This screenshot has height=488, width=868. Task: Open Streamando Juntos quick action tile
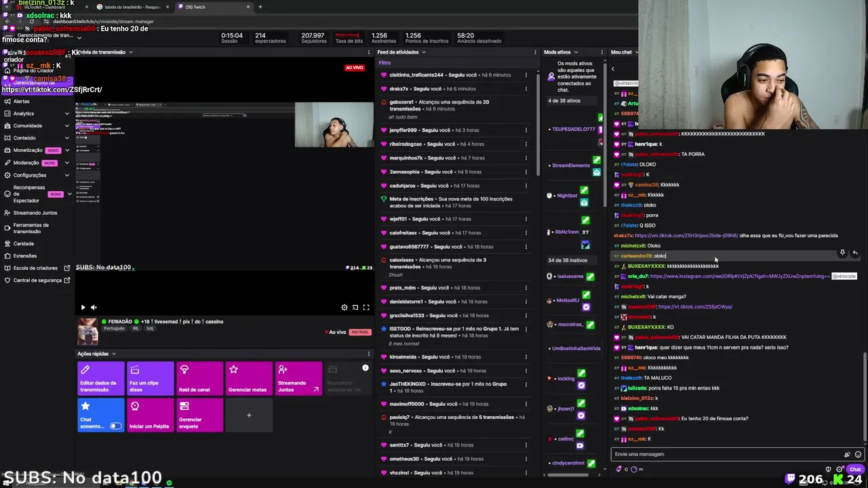[x=299, y=378]
